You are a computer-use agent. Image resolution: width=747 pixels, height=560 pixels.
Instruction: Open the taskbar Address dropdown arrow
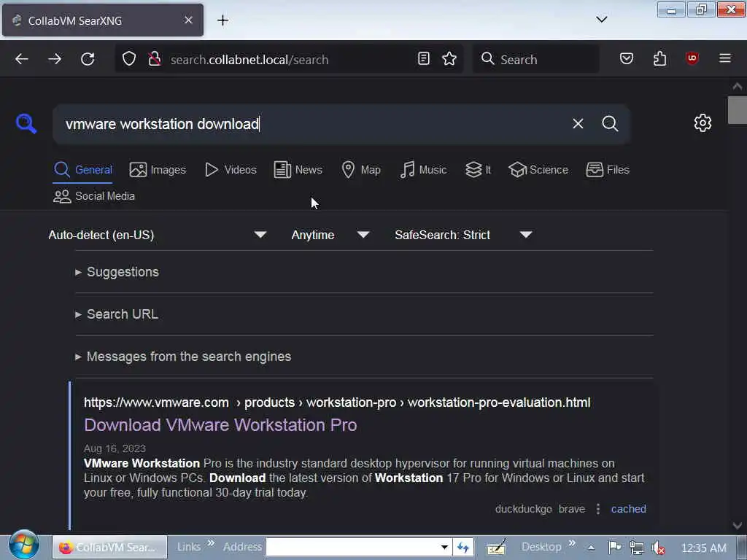(x=444, y=547)
